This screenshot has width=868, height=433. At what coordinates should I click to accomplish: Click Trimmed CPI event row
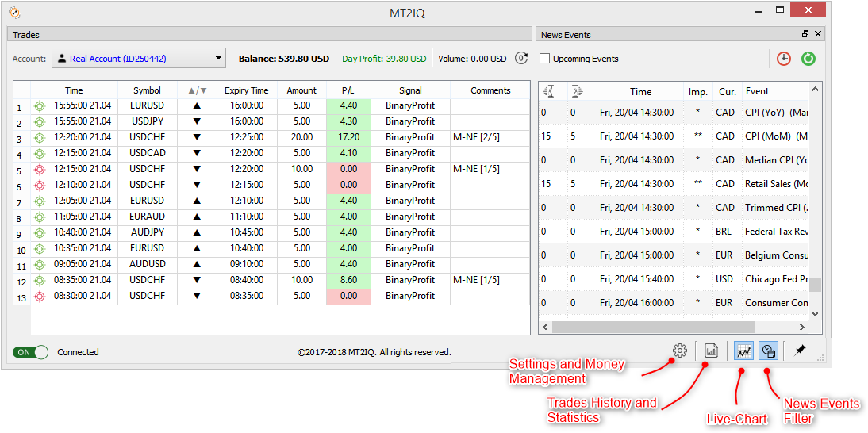pyautogui.click(x=674, y=207)
